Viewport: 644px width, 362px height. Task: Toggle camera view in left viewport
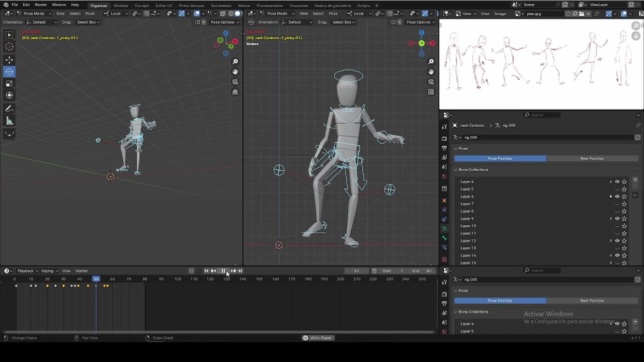pyautogui.click(x=235, y=81)
